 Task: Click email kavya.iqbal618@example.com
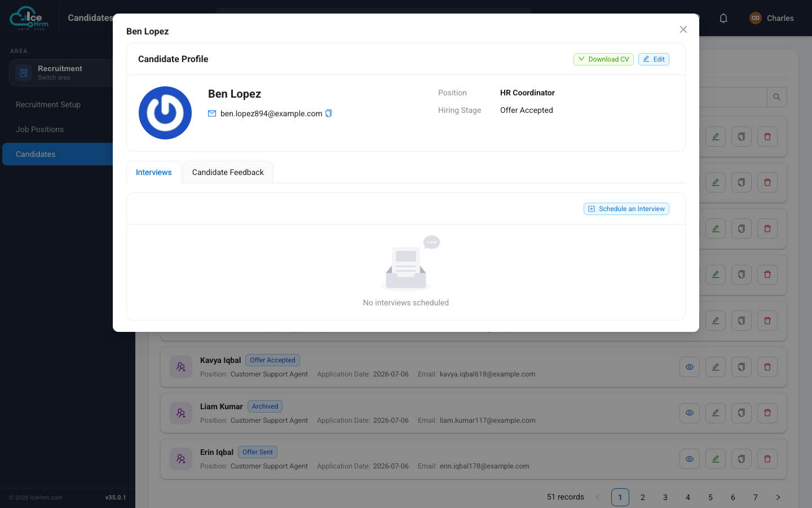(487, 374)
